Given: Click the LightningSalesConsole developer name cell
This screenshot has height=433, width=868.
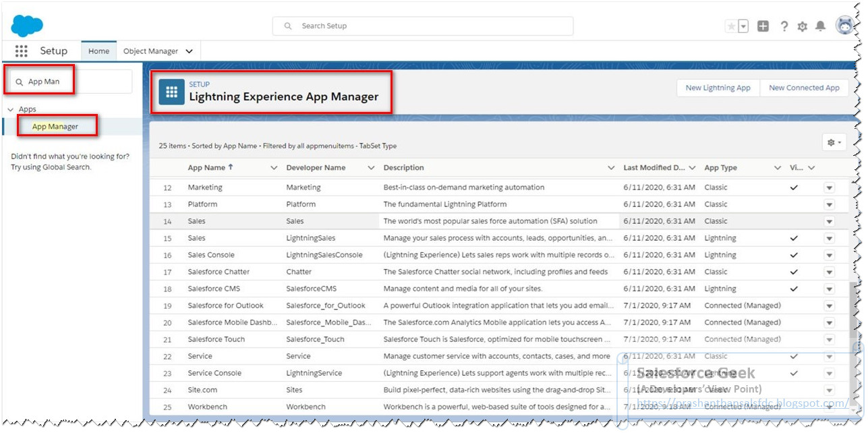Looking at the screenshot, I should tap(324, 255).
